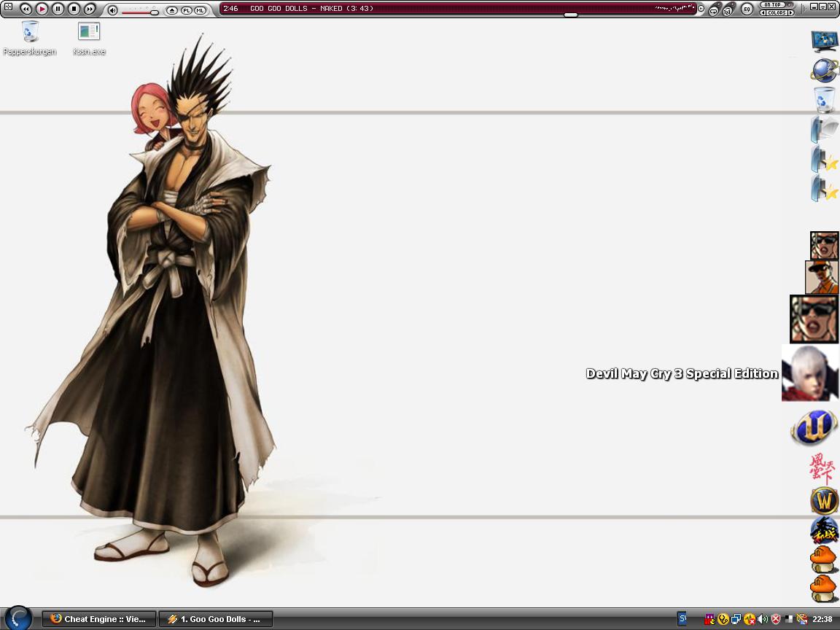Click the Winamp volume slider knob

(155, 12)
